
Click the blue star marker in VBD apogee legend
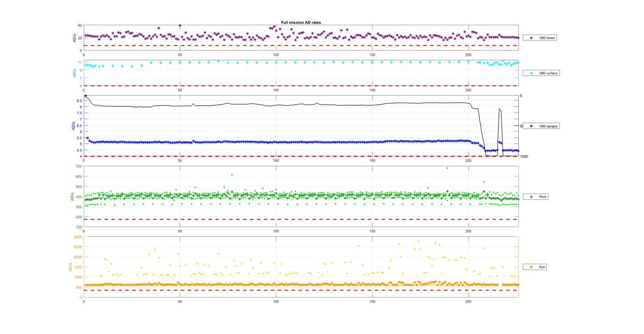(x=531, y=126)
